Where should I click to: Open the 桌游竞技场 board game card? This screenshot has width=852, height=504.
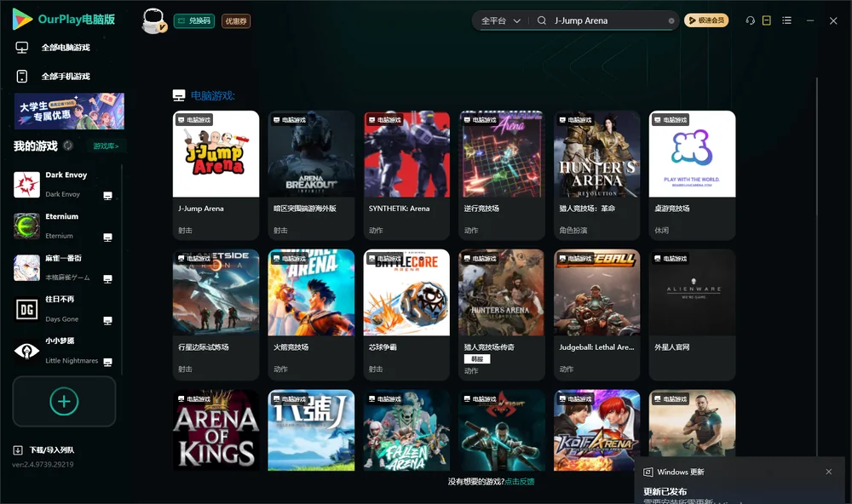(x=692, y=175)
